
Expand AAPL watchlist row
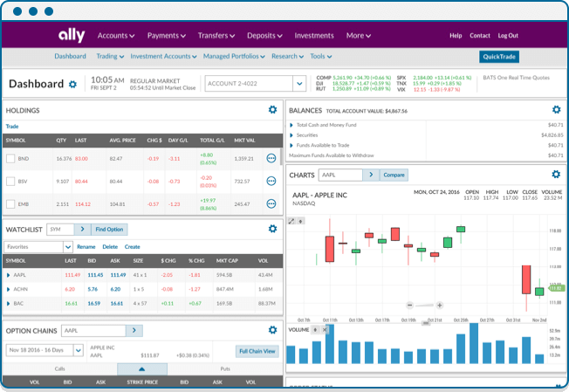tap(9, 275)
